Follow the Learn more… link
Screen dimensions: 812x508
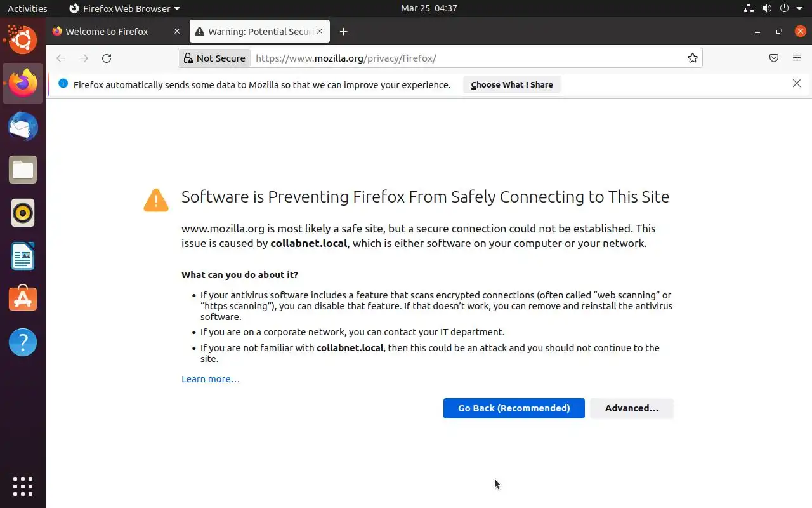[x=210, y=379]
